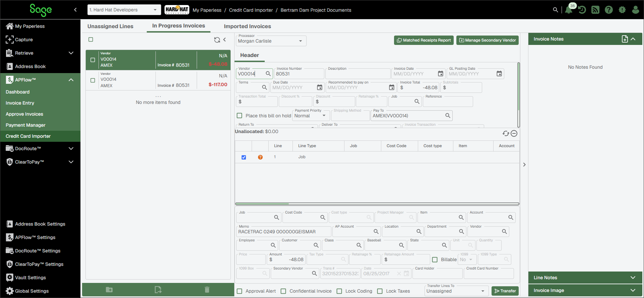
Task: Open Approve Invoices in sidebar
Action: [x=24, y=114]
